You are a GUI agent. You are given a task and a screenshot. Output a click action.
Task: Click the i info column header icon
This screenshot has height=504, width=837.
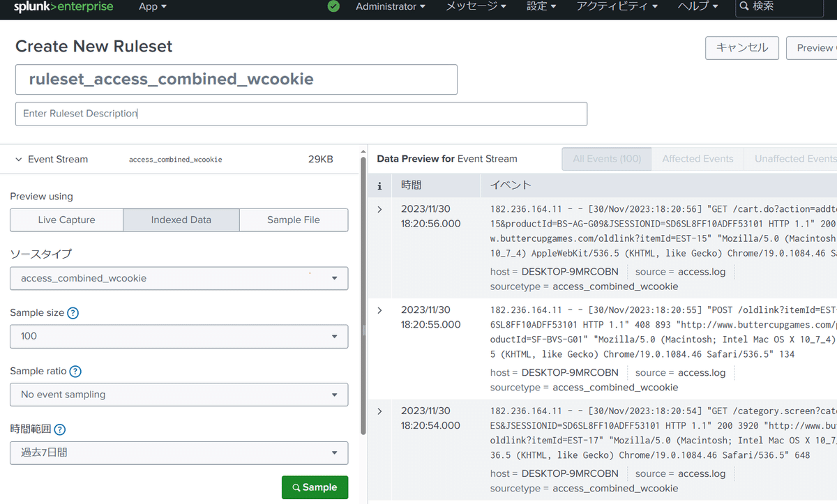click(380, 185)
